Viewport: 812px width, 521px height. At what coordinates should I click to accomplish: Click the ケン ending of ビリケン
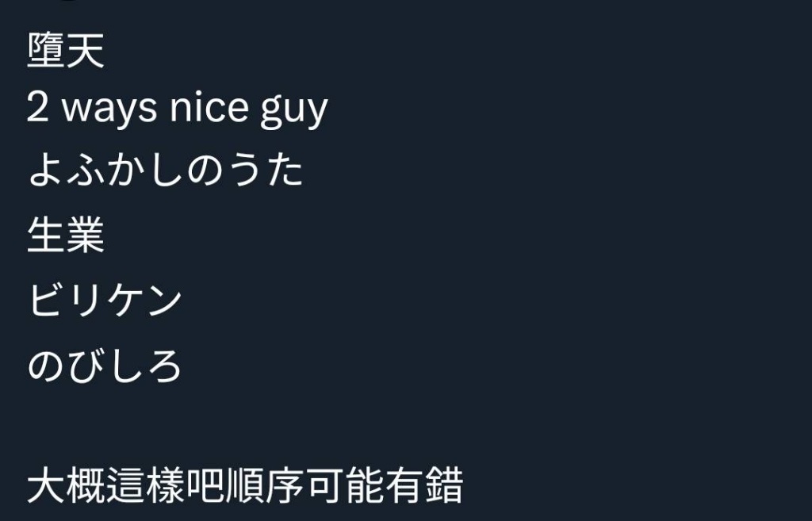[145, 299]
